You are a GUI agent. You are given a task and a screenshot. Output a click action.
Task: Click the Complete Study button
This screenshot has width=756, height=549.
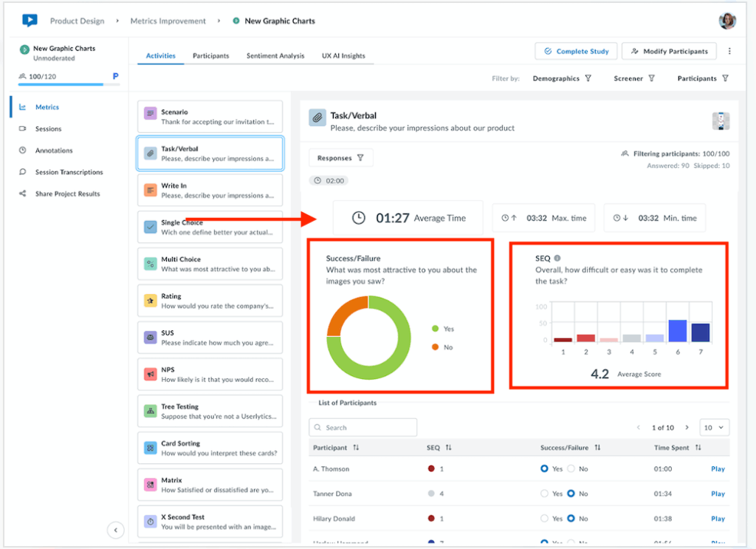coord(576,51)
